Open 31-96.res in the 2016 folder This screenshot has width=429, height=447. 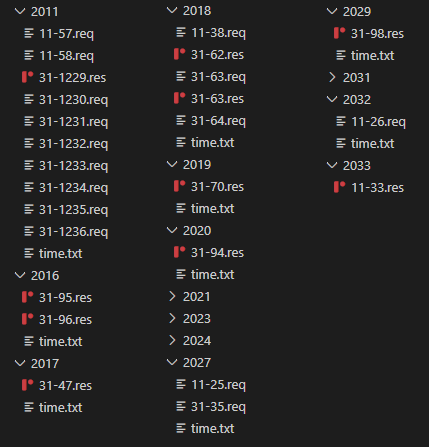65,320
